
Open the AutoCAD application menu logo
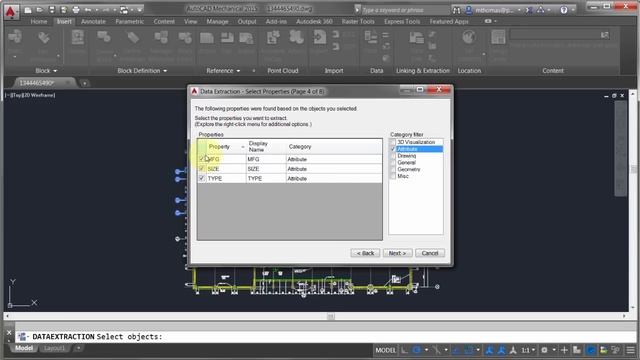click(x=10, y=11)
